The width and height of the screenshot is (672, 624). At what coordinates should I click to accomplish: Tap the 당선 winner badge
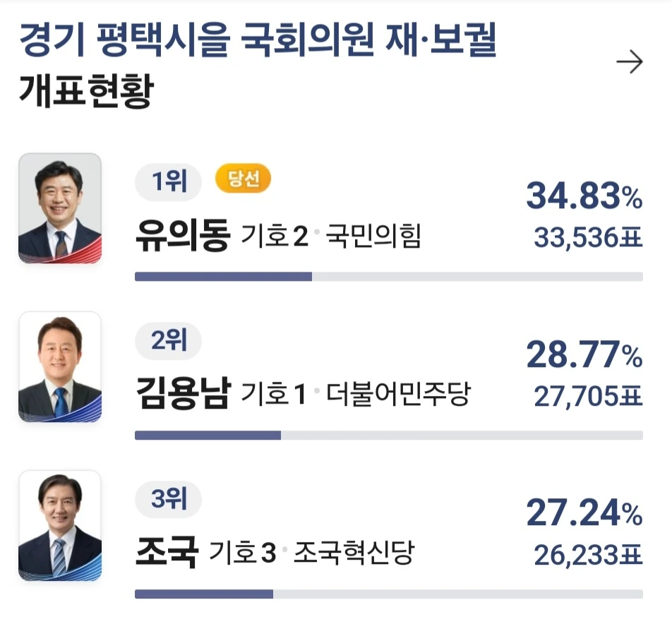[x=243, y=179]
